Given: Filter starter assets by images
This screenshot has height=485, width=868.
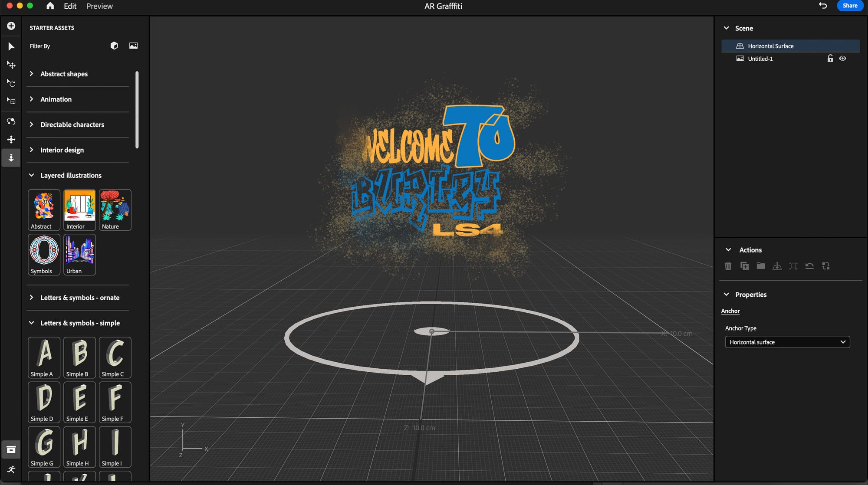Looking at the screenshot, I should pos(133,46).
